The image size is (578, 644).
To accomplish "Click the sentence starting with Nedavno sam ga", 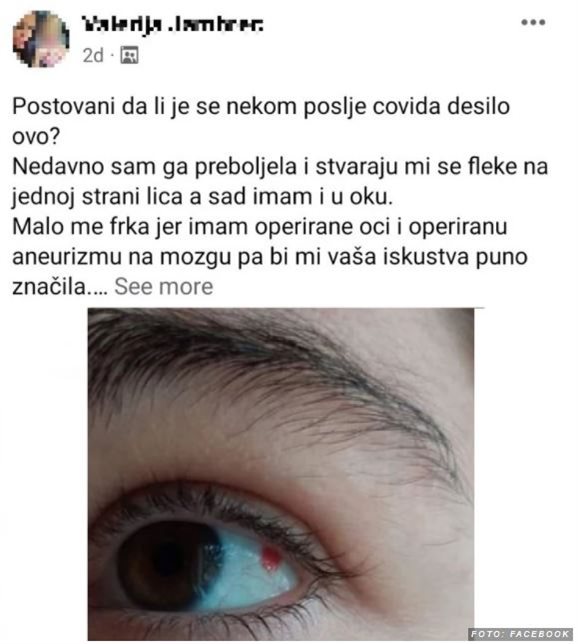I will click(x=280, y=182).
